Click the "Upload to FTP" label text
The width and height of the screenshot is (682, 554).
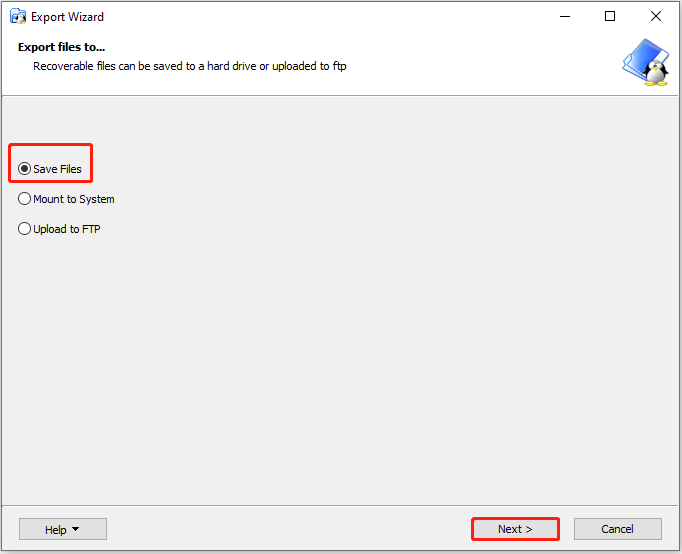(x=67, y=229)
